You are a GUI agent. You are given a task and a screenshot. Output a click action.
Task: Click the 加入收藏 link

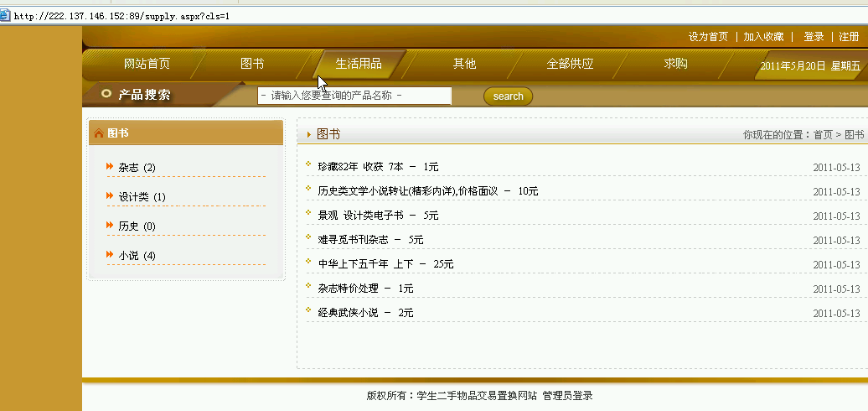(x=763, y=37)
